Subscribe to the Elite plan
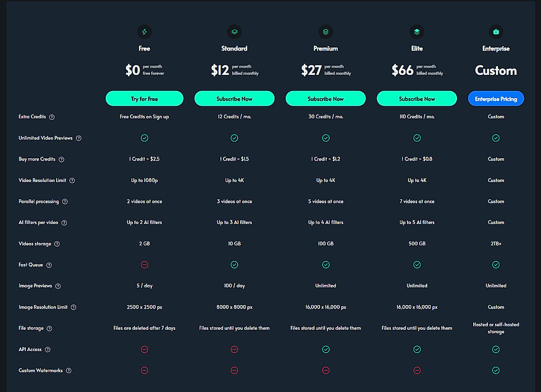 tap(417, 99)
